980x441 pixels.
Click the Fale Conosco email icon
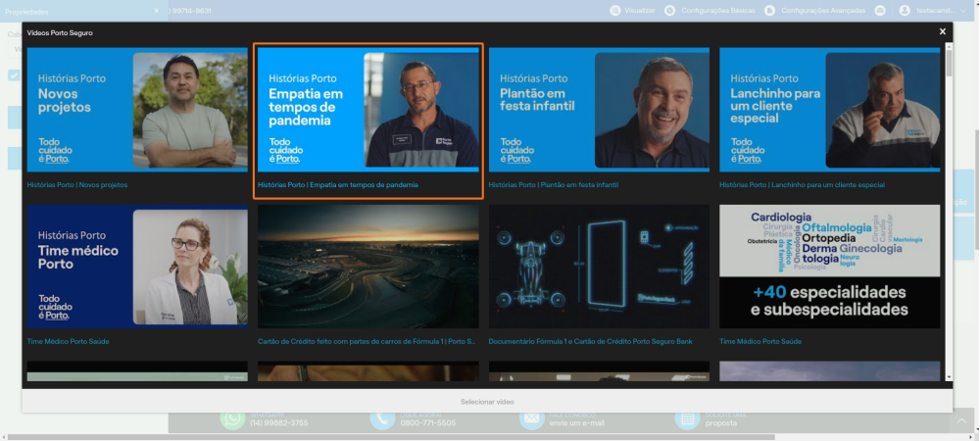(532, 418)
